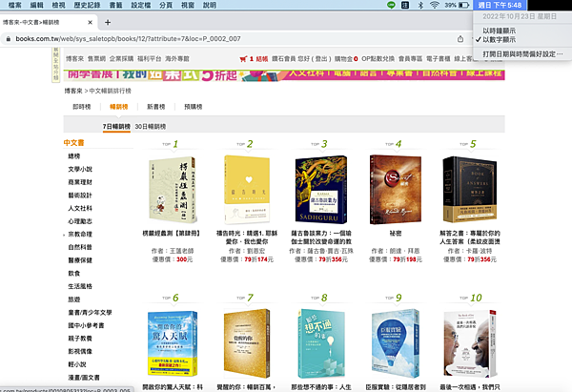Select 30日暢銷榜 sub-tab

point(151,126)
